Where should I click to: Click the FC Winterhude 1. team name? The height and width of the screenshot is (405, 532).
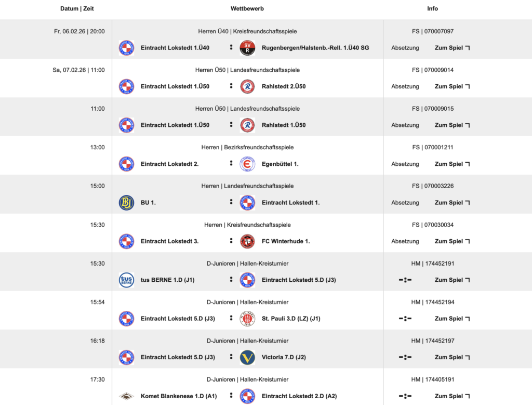[286, 241]
